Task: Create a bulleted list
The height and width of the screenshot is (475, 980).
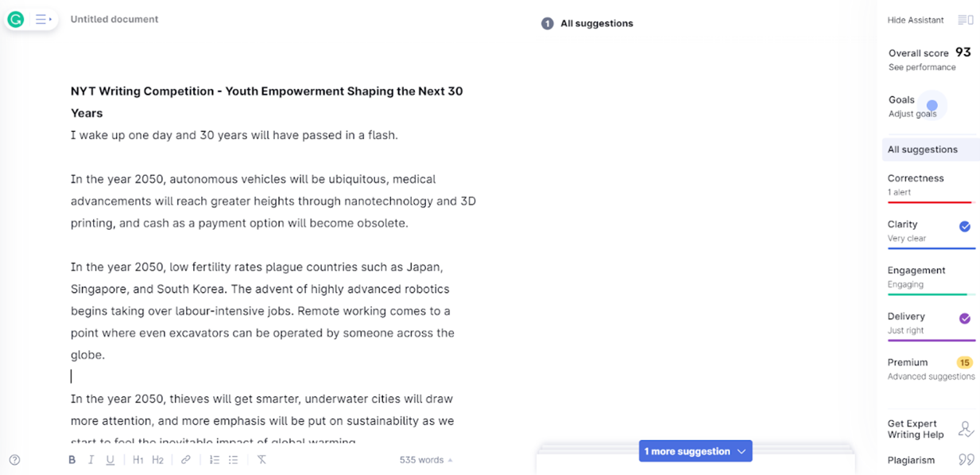Action: 234,460
